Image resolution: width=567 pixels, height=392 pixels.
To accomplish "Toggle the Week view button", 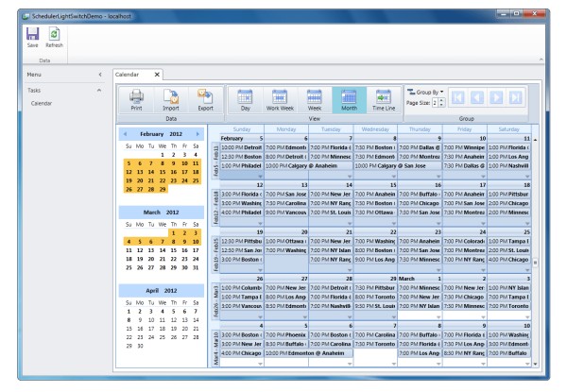I will pyautogui.click(x=315, y=99).
